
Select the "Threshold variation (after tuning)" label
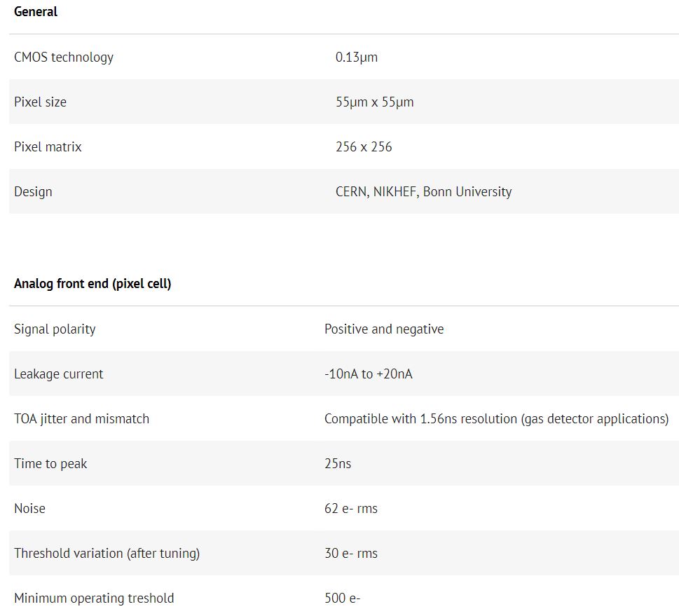tap(107, 554)
